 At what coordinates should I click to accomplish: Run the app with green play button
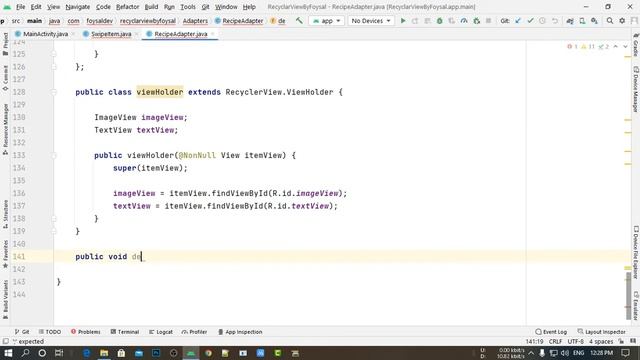pos(403,20)
